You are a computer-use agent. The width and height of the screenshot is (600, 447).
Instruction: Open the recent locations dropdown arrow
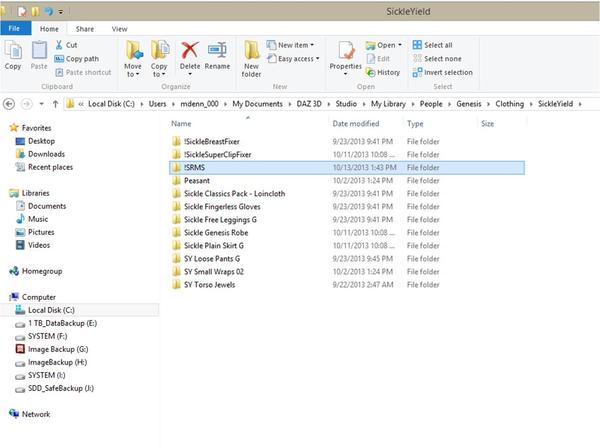pos(41,104)
